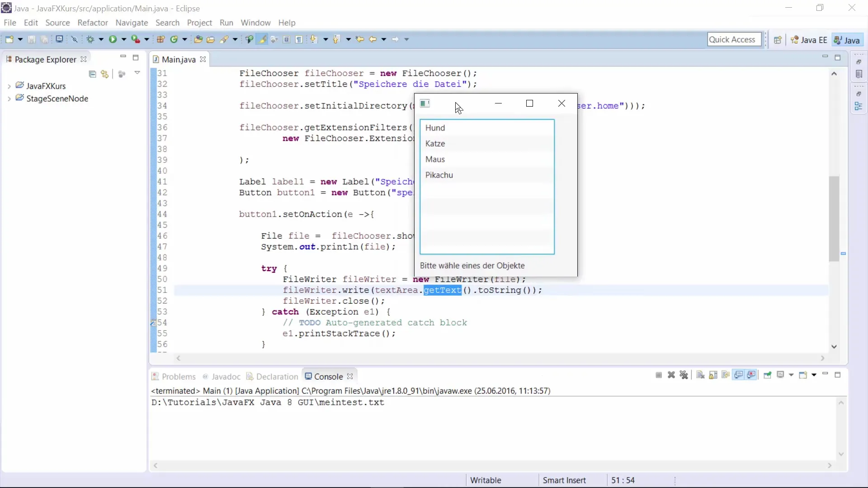This screenshot has width=868, height=488.
Task: Toggle Mark Occurrences highlighter icon
Action: (262, 39)
